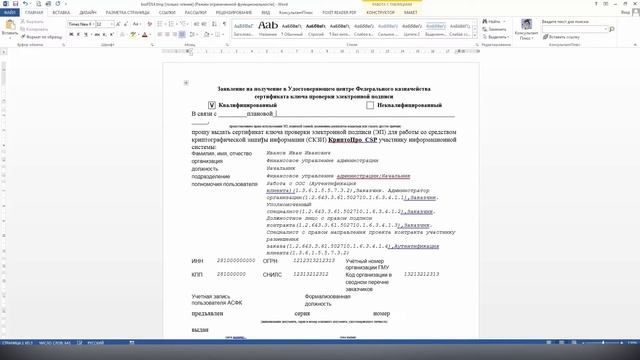Viewport: 640px width, 360px height.
Task: Open Find (Найти) dropdown arrow
Action: [x=504, y=21]
